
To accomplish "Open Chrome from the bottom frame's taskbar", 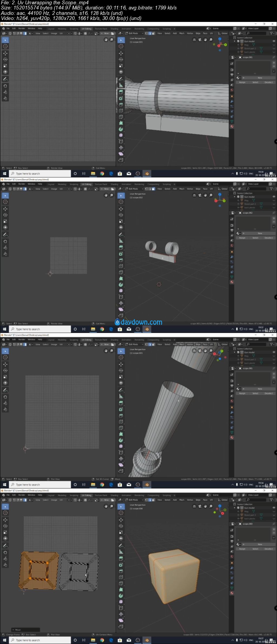I will pyautogui.click(x=102, y=640).
